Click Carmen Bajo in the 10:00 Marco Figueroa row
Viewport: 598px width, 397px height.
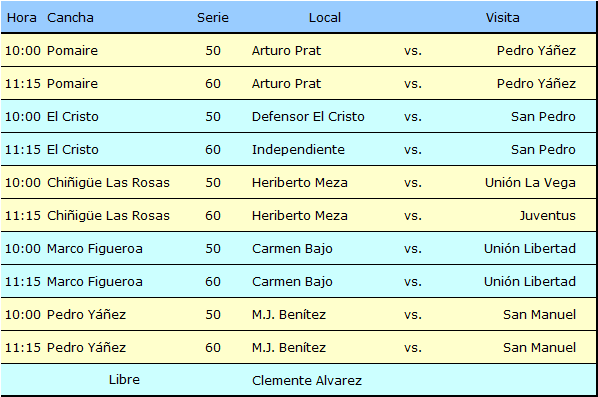tap(292, 249)
